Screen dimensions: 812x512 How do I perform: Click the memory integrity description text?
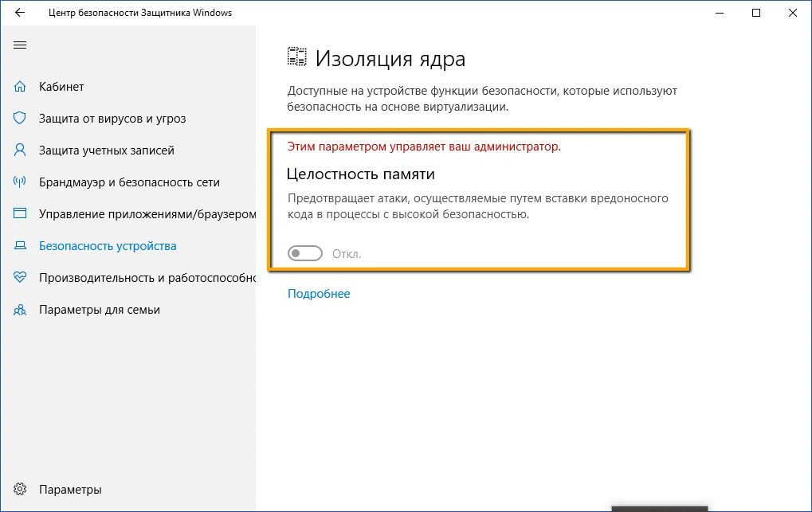(x=478, y=206)
